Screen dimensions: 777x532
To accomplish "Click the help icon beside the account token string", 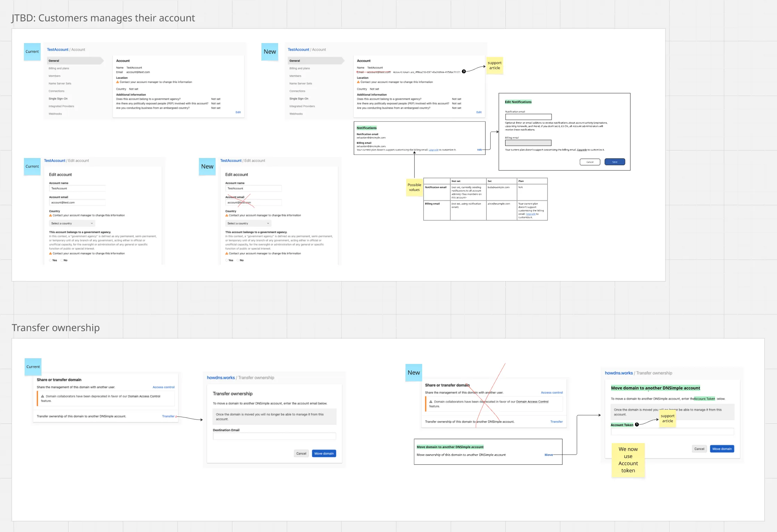I will [x=464, y=72].
